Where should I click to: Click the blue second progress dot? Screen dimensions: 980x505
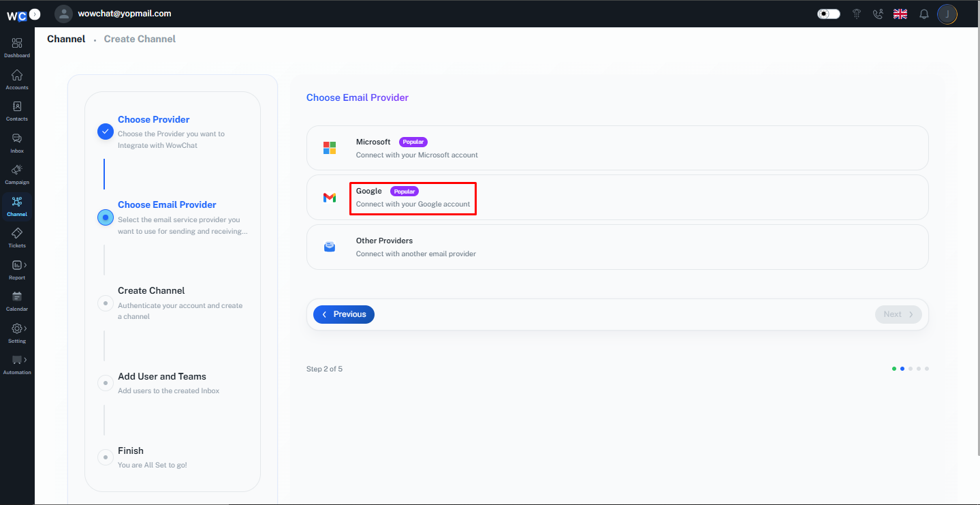(902, 369)
